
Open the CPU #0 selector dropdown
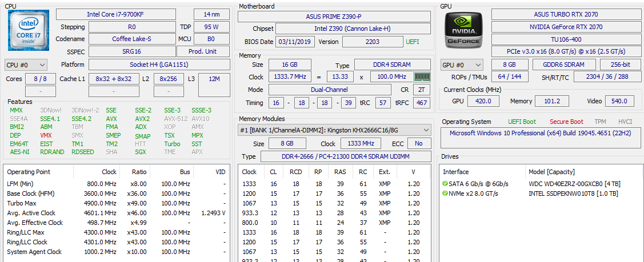(26, 65)
